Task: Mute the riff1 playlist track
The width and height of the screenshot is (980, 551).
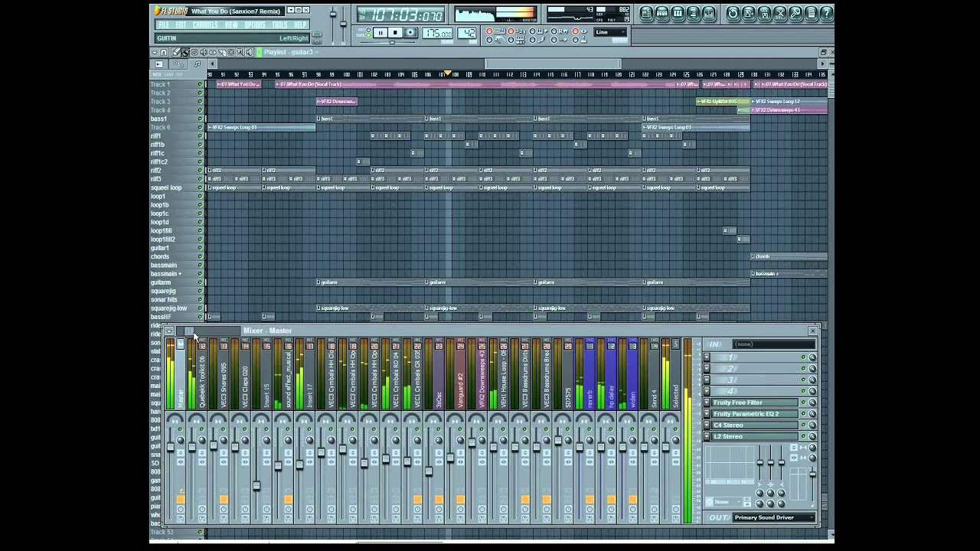Action: [201, 136]
